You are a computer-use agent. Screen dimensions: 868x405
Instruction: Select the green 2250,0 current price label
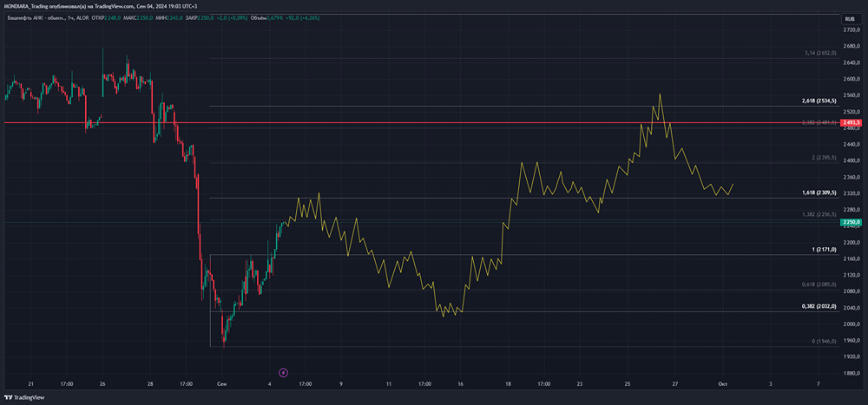point(852,222)
